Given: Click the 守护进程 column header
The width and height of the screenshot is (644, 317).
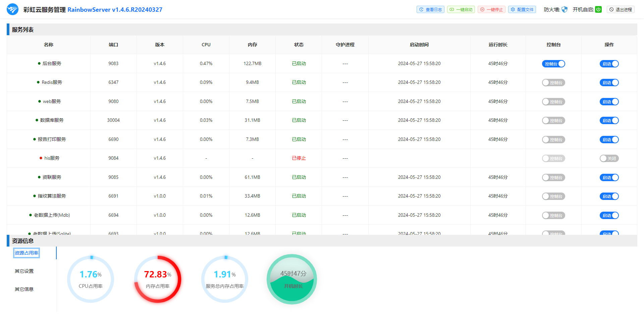Looking at the screenshot, I should tap(345, 45).
